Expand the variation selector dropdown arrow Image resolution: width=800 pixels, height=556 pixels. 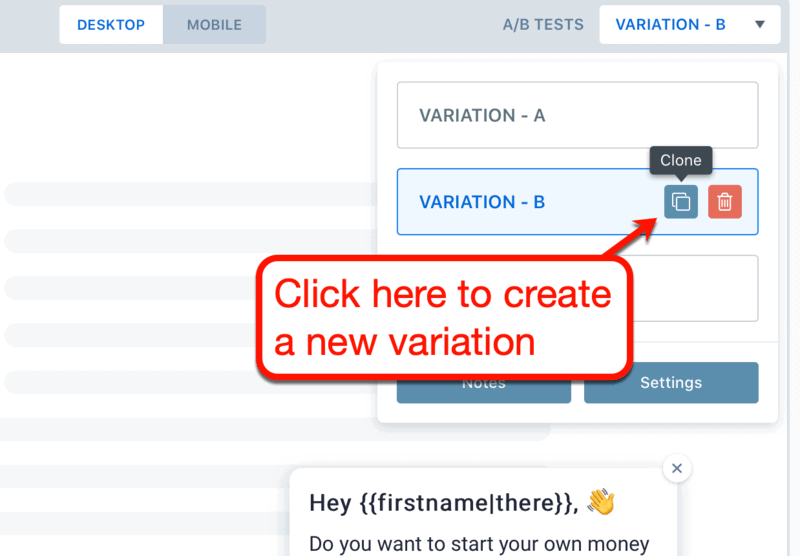[x=760, y=24]
